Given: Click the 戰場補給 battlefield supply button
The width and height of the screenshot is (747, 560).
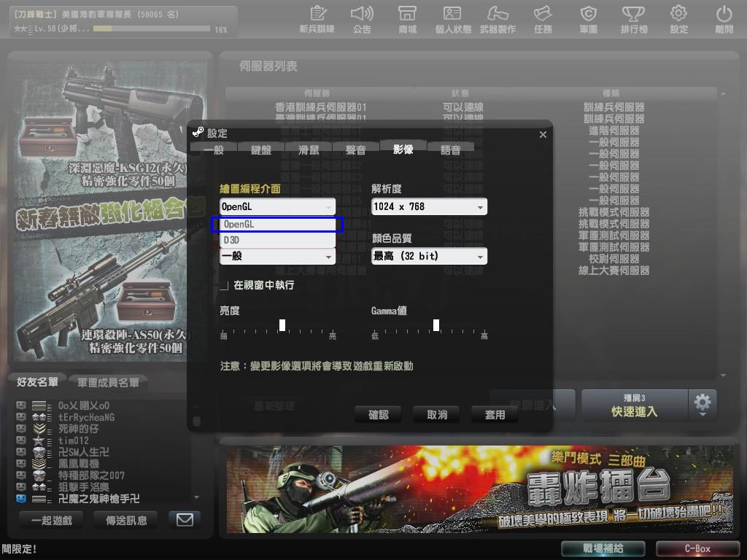Looking at the screenshot, I should (x=603, y=548).
